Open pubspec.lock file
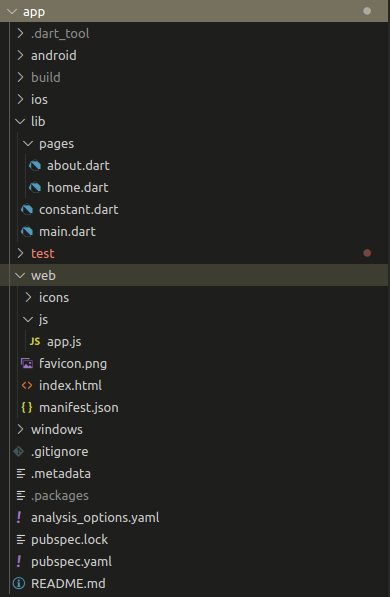The width and height of the screenshot is (390, 597). pyautogui.click(x=195, y=540)
